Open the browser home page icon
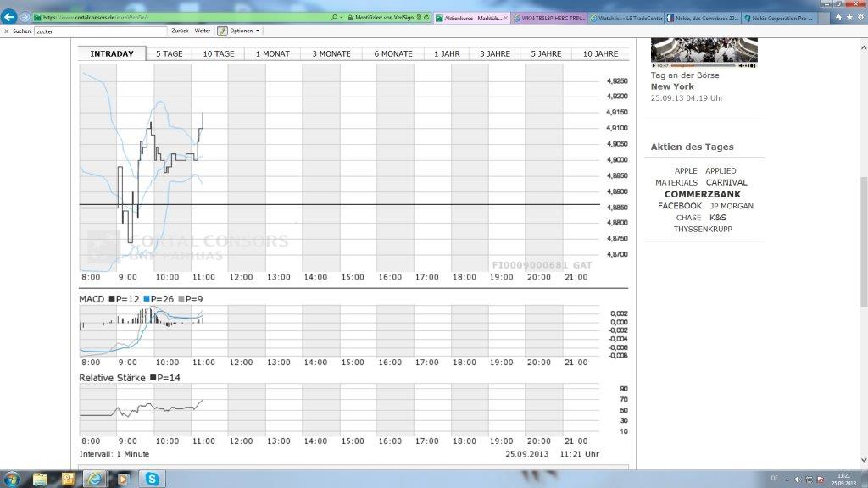 coord(838,17)
